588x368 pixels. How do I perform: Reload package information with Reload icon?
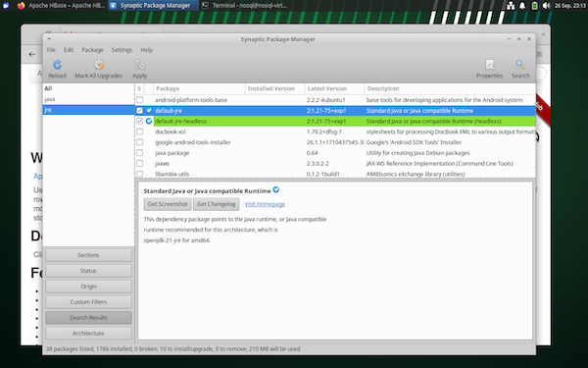tap(58, 65)
